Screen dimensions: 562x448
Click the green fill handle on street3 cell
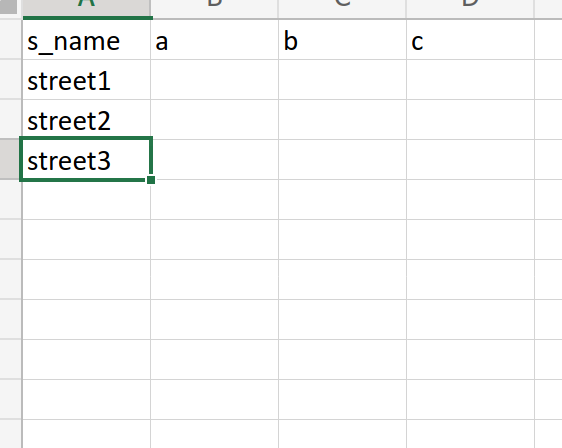click(x=151, y=180)
